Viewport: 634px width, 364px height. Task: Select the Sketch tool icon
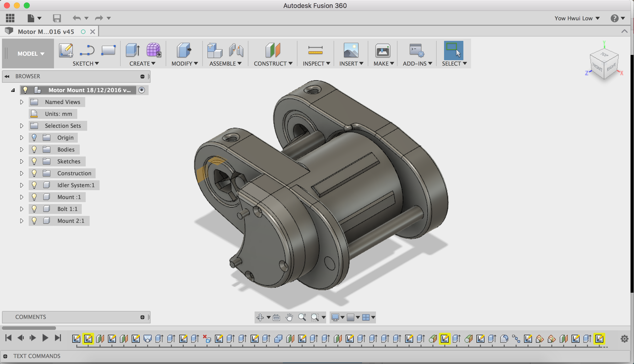pyautogui.click(x=66, y=51)
